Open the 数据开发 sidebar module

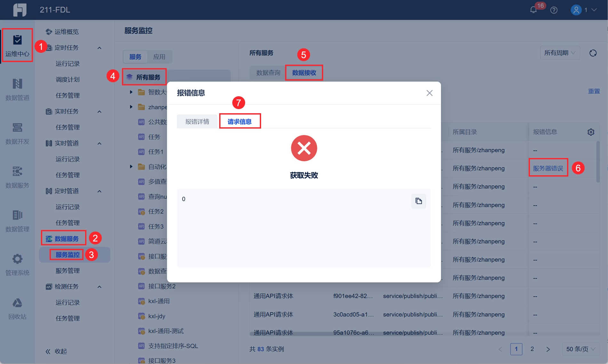point(17,133)
